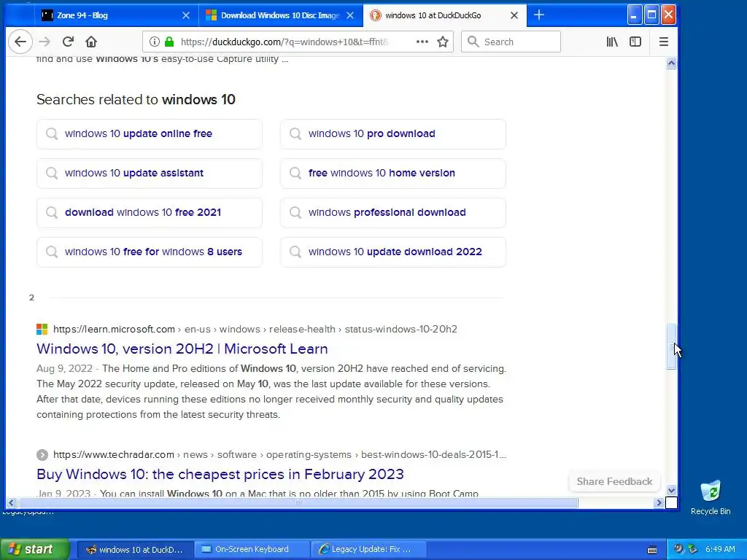Open the Recycle Bin desktop icon
Viewport: 747px width, 560px height.
pyautogui.click(x=711, y=497)
